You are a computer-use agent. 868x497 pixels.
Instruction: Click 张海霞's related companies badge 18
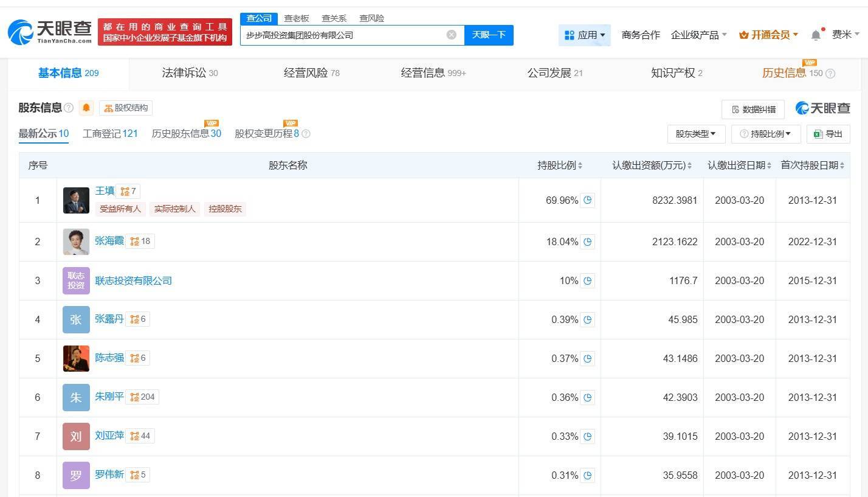(x=140, y=241)
